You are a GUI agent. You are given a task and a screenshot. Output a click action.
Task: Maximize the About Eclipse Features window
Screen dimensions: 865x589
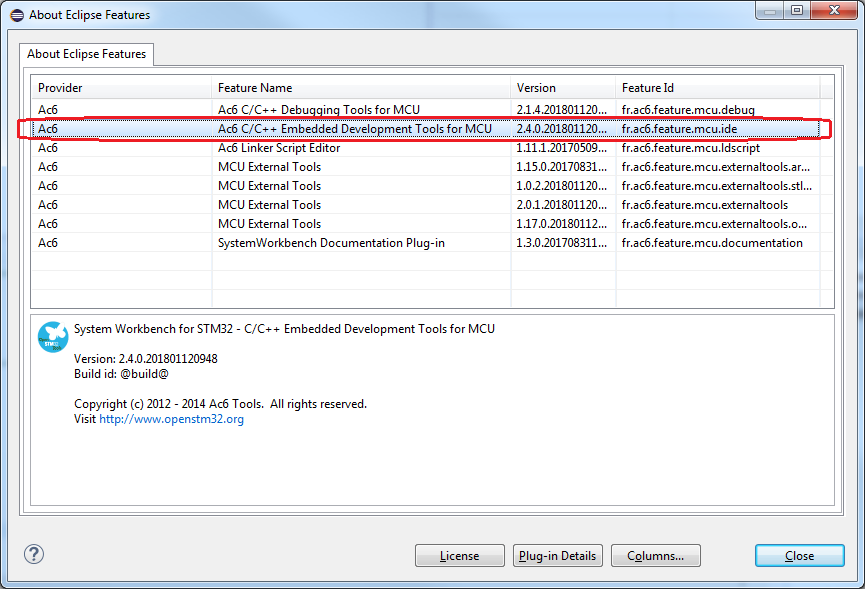(x=797, y=10)
